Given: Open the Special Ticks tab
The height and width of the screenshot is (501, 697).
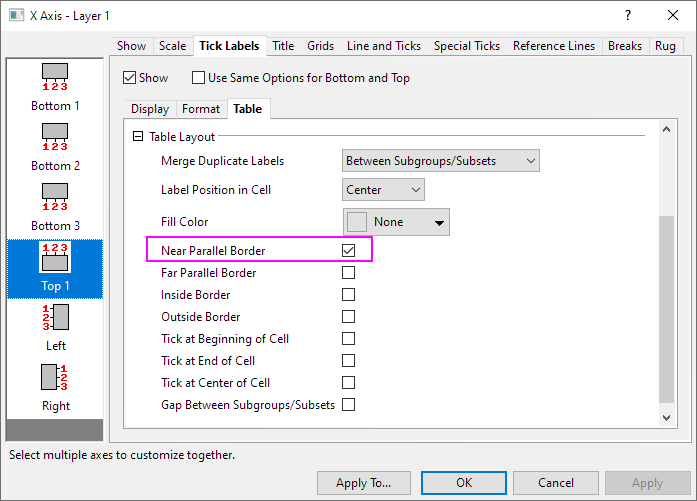Looking at the screenshot, I should (467, 46).
